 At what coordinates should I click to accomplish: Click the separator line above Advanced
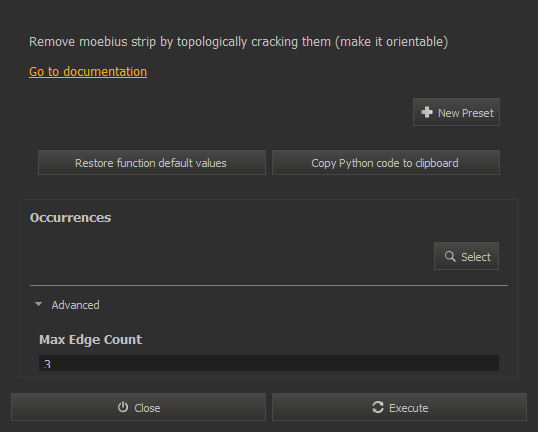(x=269, y=285)
